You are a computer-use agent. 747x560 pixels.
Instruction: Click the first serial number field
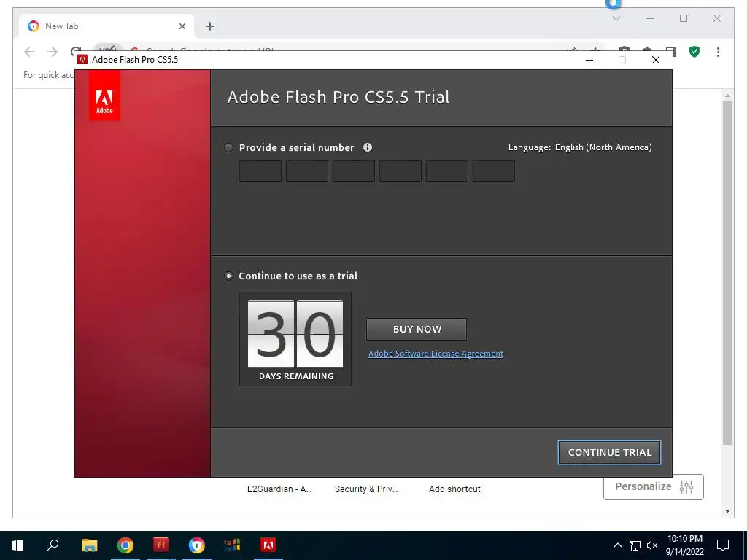pos(260,171)
